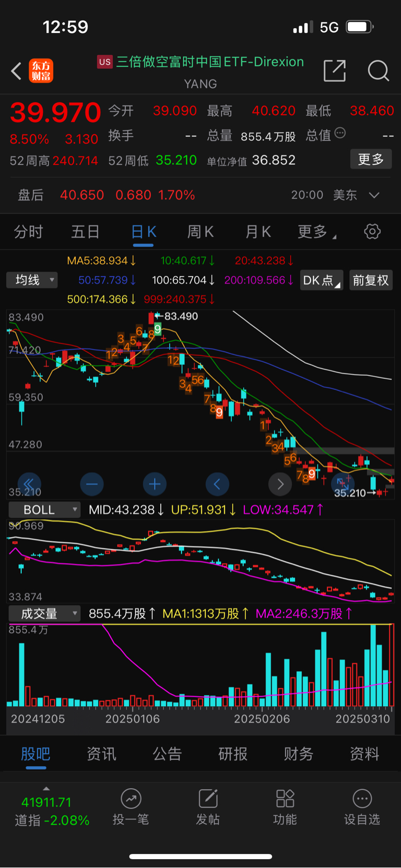401x868 pixels.
Task: Tap the 设自选 icon
Action: pos(362,799)
